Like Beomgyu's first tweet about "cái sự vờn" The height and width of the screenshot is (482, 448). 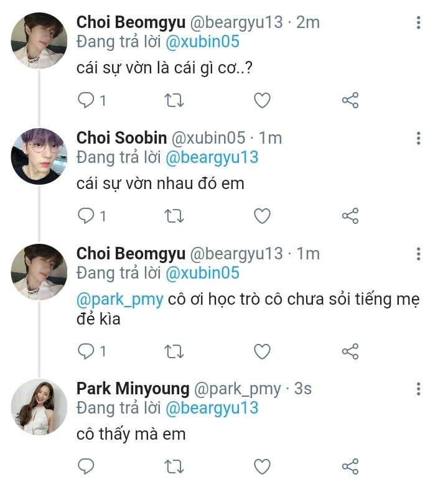263,100
